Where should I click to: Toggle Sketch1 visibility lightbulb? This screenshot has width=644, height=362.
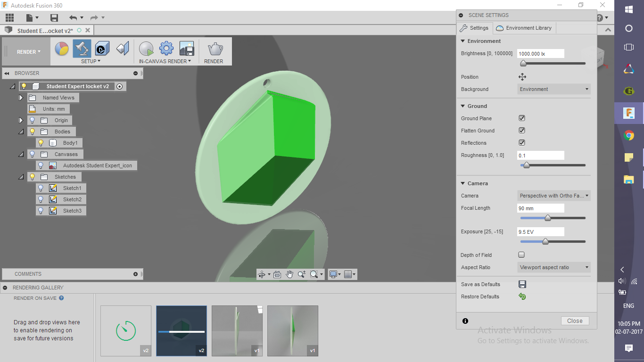(41, 188)
